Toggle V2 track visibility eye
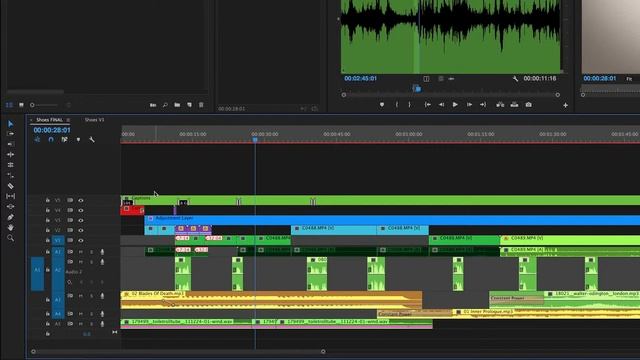 click(81, 230)
